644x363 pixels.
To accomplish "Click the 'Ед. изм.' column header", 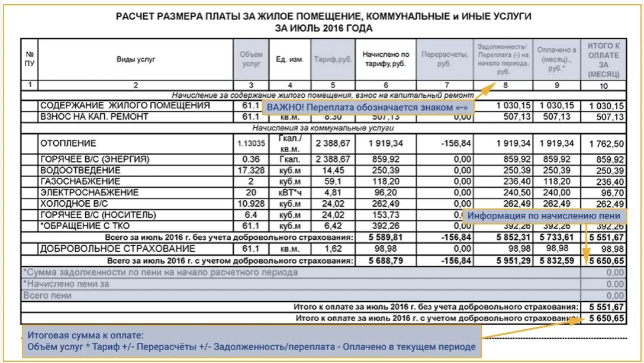I will (x=289, y=59).
